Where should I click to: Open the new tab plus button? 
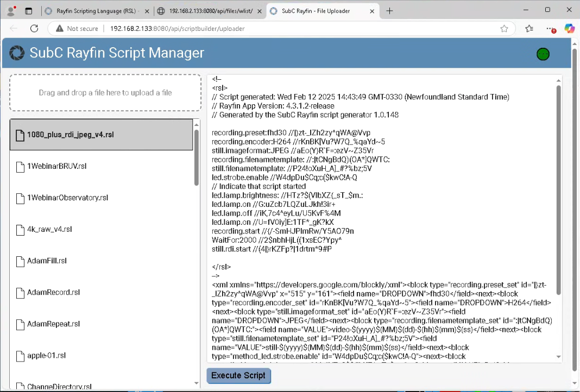coord(389,11)
